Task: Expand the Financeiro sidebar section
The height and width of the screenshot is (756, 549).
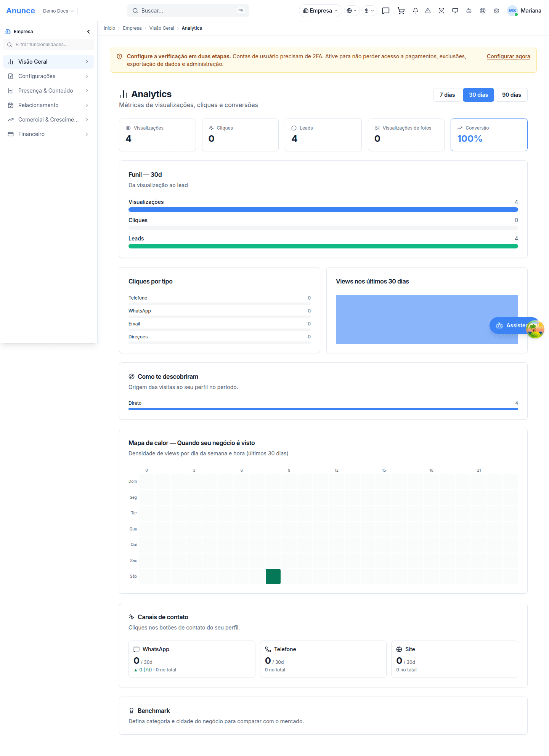Action: point(48,134)
